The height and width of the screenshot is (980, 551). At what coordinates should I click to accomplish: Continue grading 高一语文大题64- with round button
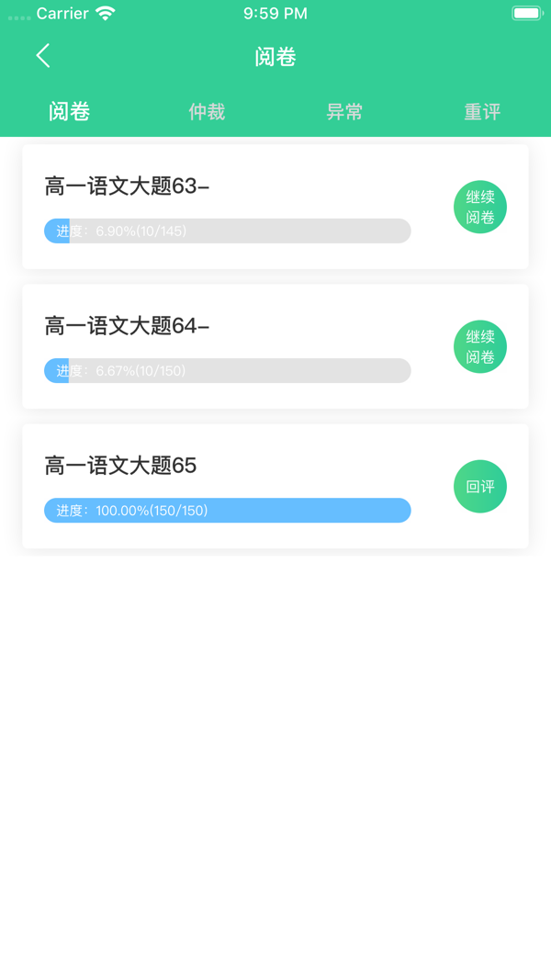point(480,347)
